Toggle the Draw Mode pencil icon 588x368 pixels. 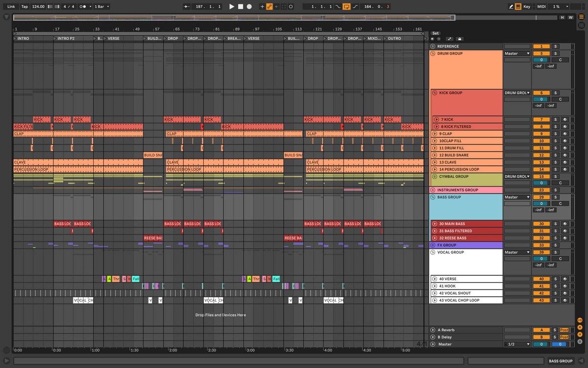[511, 7]
